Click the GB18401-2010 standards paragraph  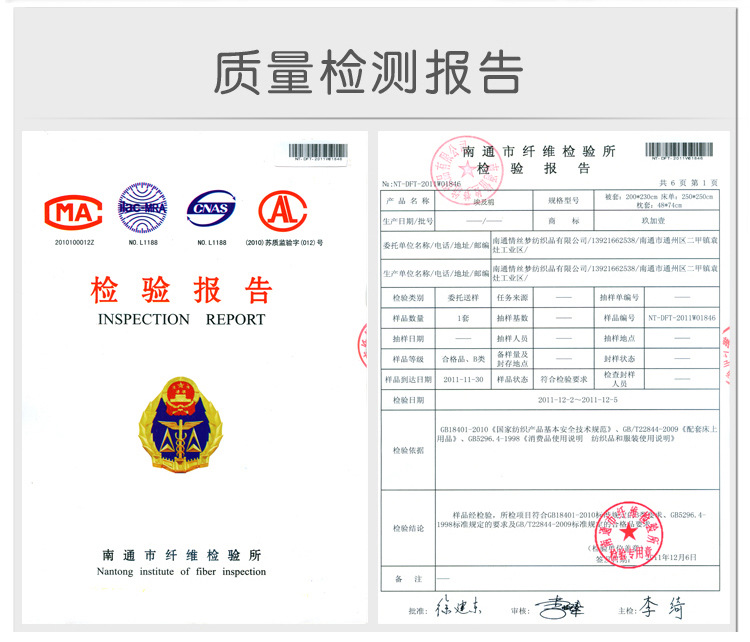pos(577,434)
